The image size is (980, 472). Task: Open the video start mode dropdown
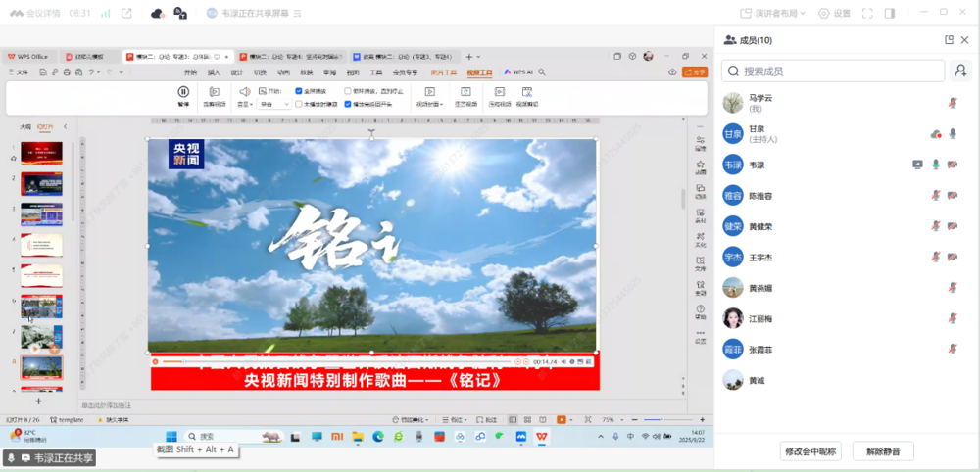tap(275, 104)
